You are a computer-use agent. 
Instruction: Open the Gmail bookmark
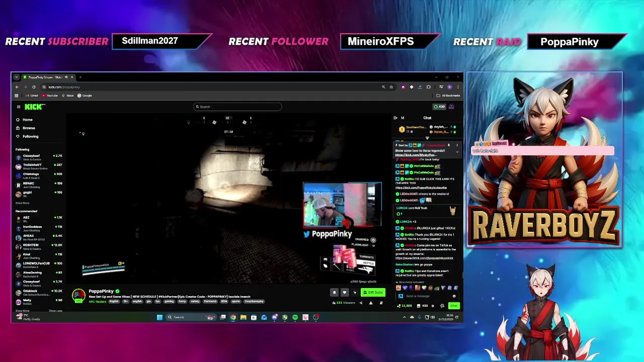coord(32,96)
